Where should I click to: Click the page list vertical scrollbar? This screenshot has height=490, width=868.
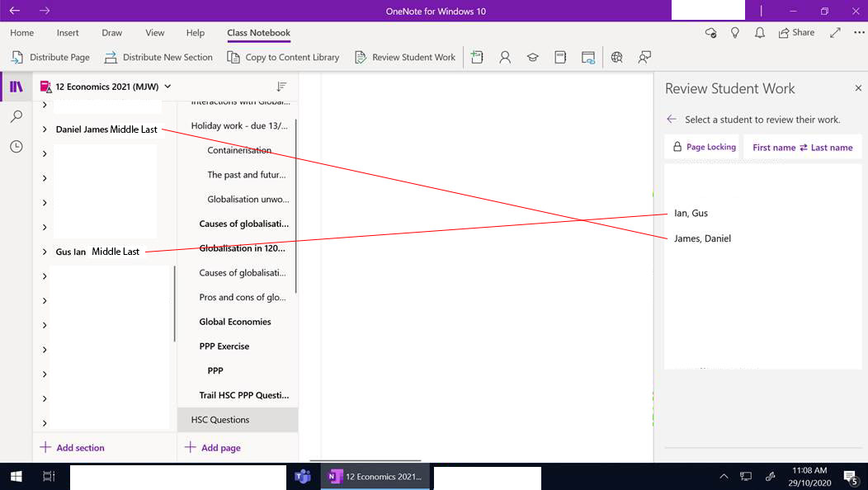(296, 206)
